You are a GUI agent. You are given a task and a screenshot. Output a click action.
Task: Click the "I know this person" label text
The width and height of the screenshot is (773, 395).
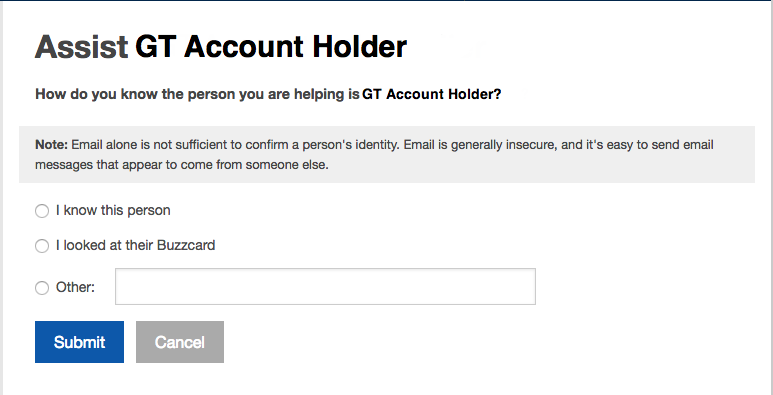click(x=113, y=211)
